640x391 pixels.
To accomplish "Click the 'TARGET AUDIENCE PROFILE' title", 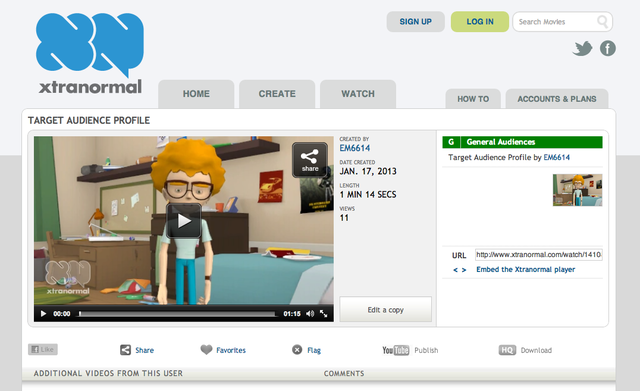I will click(89, 120).
